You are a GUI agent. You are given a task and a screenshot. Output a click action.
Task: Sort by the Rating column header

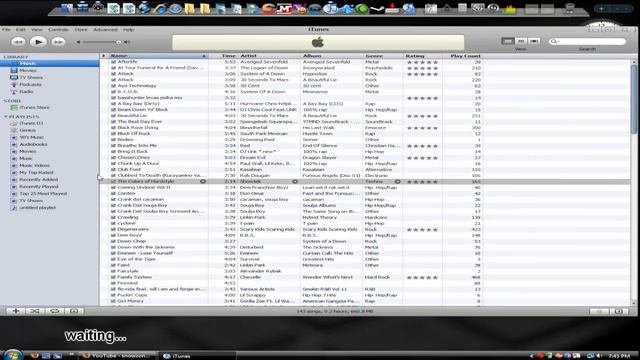click(422, 56)
